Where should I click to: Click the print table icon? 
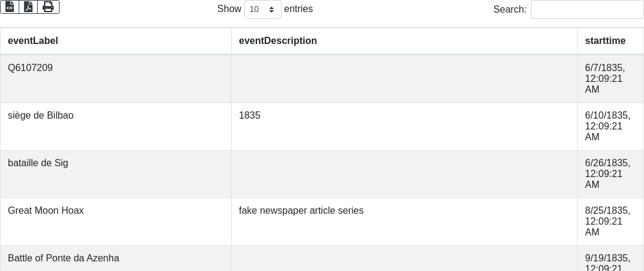tap(48, 7)
